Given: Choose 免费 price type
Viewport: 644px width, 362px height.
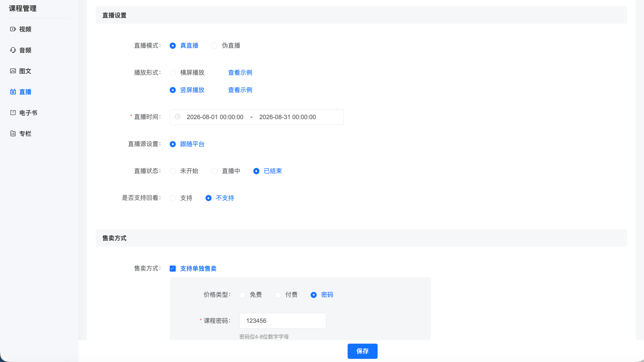Looking at the screenshot, I should pyautogui.click(x=250, y=295).
